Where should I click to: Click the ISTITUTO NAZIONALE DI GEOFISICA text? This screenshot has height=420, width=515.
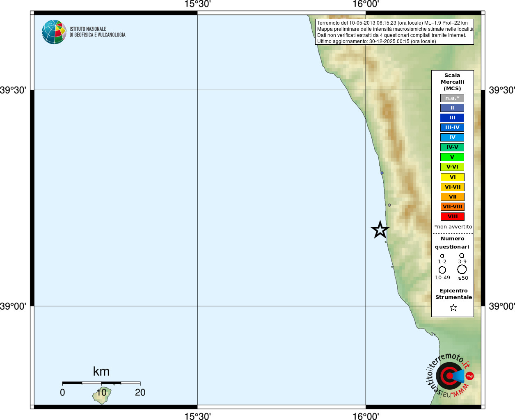click(x=97, y=32)
